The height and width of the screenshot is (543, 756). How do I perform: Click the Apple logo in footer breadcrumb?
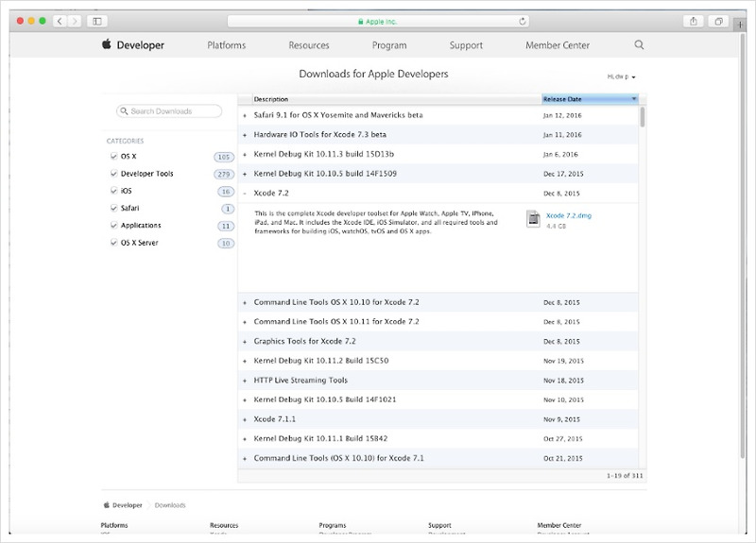tap(107, 505)
